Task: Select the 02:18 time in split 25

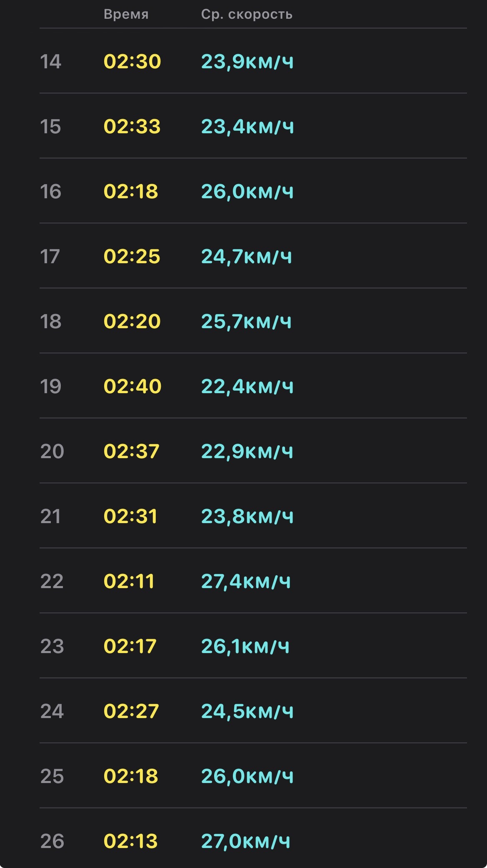Action: click(x=131, y=776)
